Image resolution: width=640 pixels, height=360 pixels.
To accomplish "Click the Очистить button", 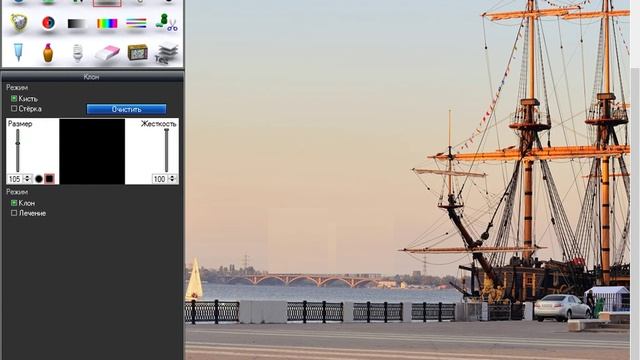I will [x=127, y=109].
